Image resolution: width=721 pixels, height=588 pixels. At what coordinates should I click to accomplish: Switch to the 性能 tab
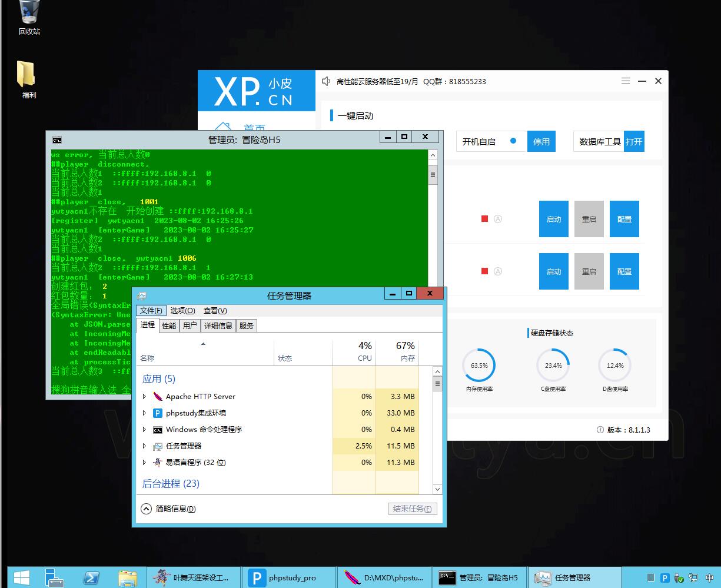click(x=169, y=325)
